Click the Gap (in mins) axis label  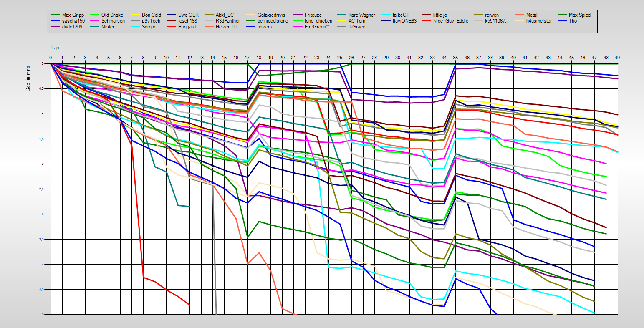pos(28,78)
